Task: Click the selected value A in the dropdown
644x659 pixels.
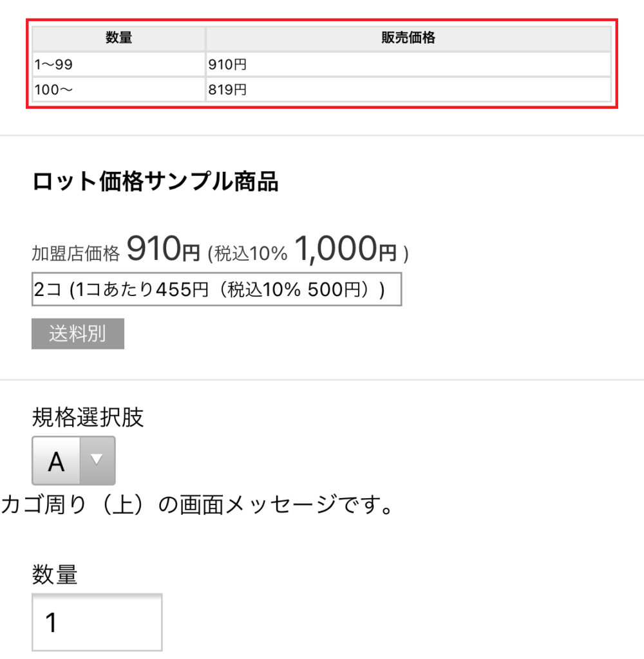Action: pos(57,461)
